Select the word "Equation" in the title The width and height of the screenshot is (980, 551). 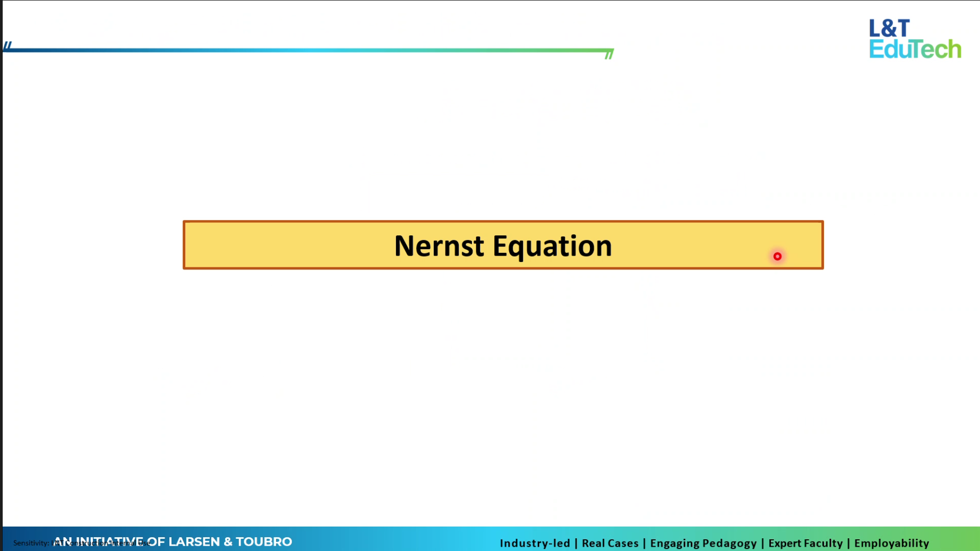coord(552,246)
